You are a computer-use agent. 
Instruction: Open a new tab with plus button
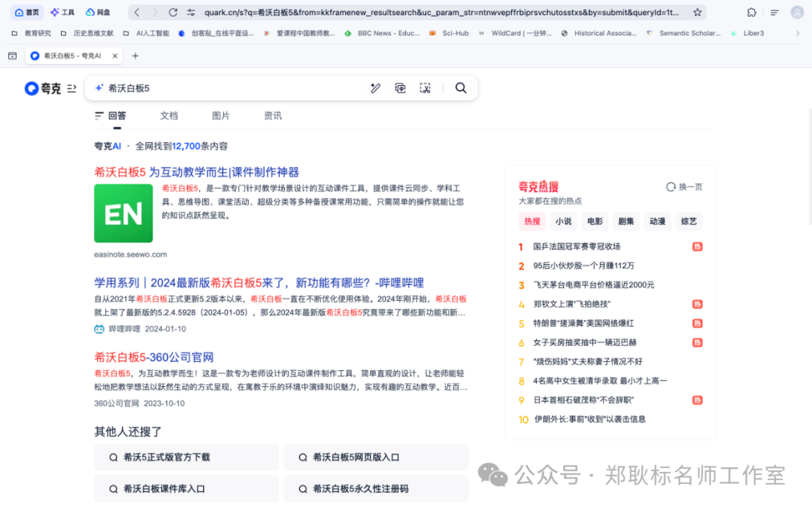pyautogui.click(x=135, y=56)
